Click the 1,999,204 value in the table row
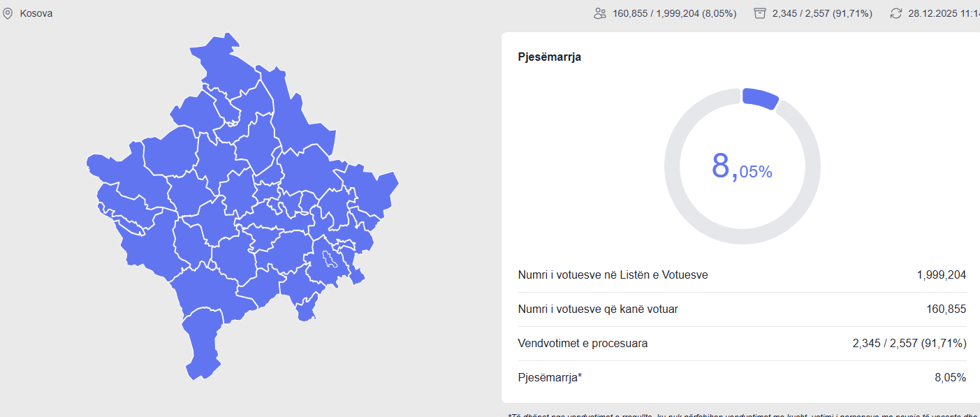 pyautogui.click(x=941, y=275)
